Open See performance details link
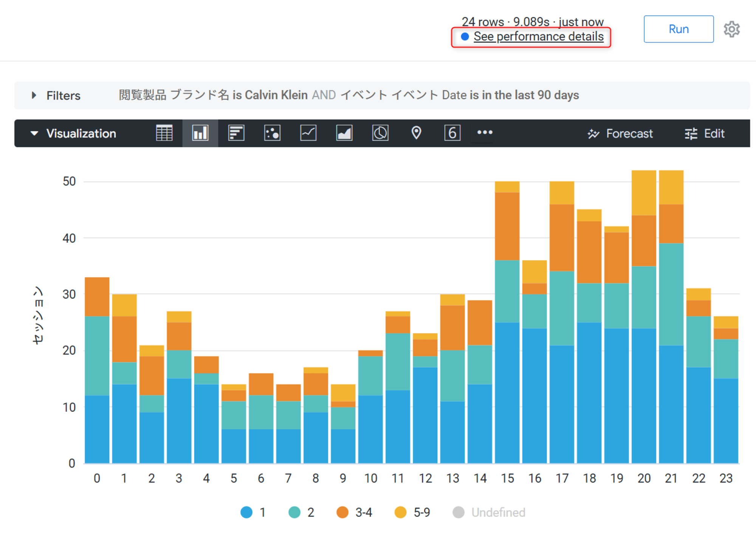The image size is (756, 537). (x=539, y=37)
